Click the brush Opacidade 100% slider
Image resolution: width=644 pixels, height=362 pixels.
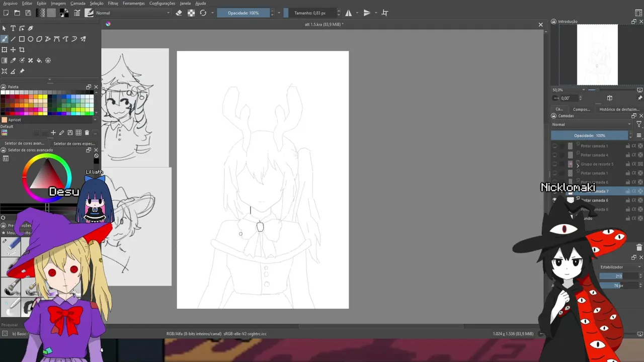tap(243, 13)
